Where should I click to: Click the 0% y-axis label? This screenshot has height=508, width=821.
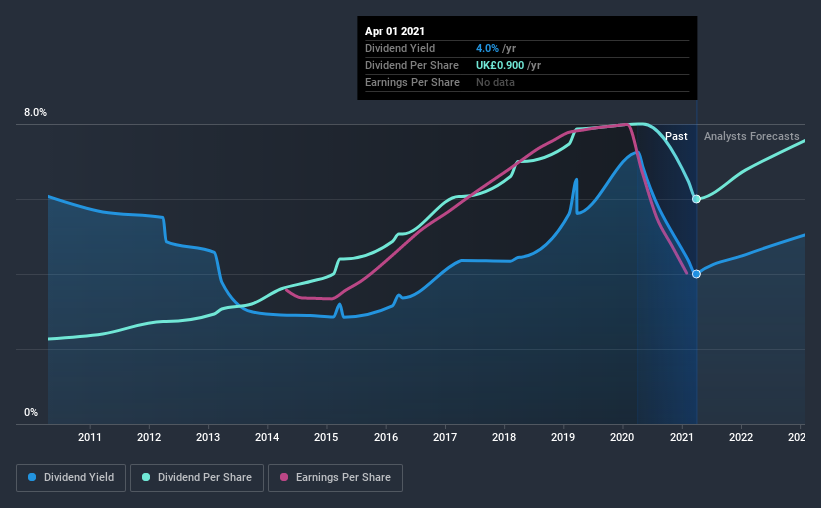31,413
